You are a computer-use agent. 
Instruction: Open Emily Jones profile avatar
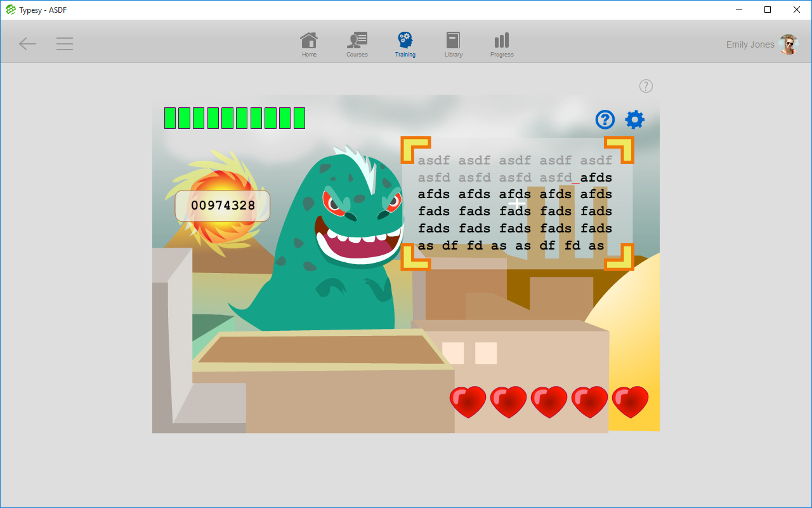788,44
